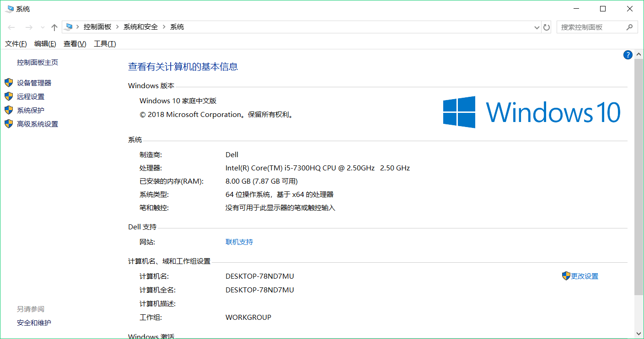Select 没有可用于此显示器的笔或触控输入 text
Viewport: 644px width, 339px height.
click(x=280, y=208)
